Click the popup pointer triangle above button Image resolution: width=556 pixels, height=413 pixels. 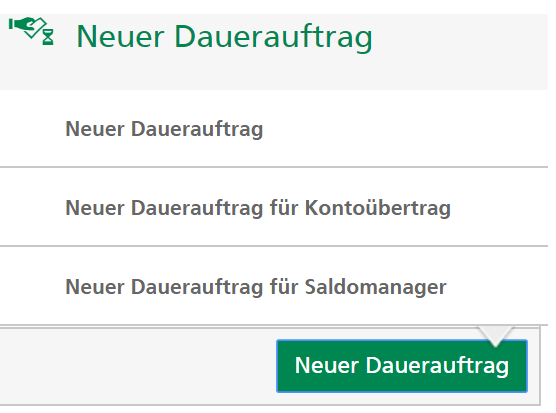[495, 336]
